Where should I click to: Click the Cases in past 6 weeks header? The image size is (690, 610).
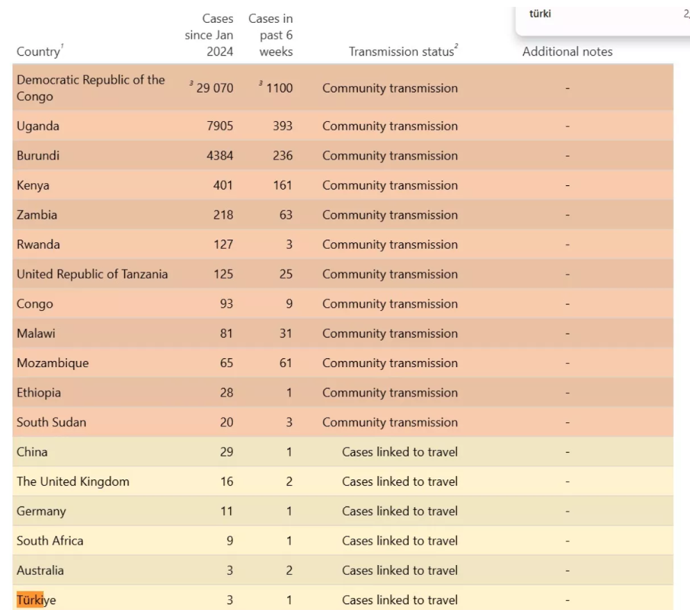pos(271,35)
